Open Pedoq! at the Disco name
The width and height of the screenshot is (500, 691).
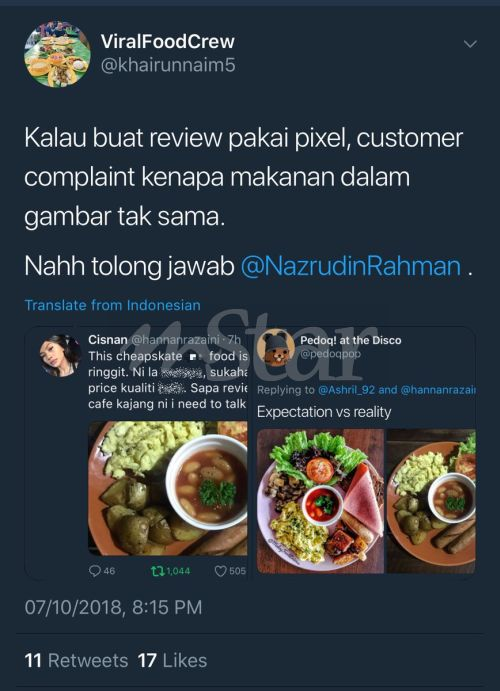pos(351,340)
